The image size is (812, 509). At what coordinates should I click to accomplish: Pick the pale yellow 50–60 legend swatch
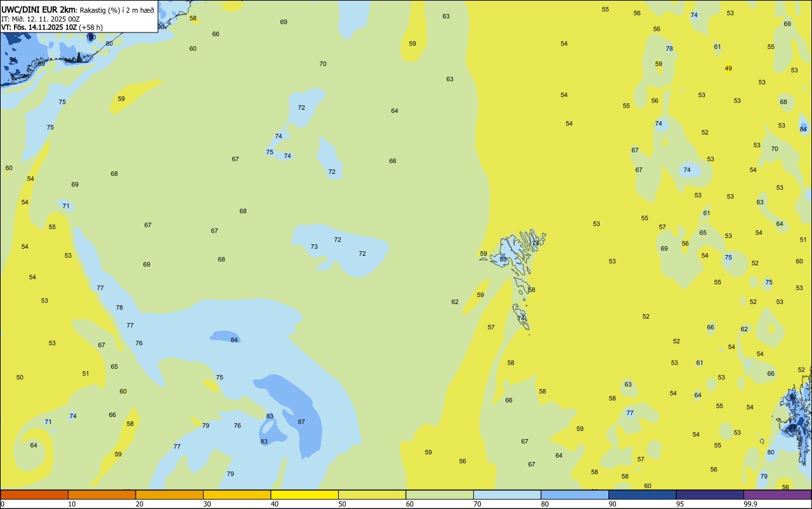372,494
